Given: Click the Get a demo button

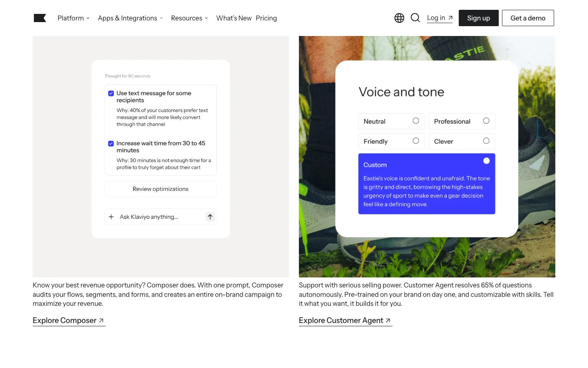Looking at the screenshot, I should click(528, 18).
